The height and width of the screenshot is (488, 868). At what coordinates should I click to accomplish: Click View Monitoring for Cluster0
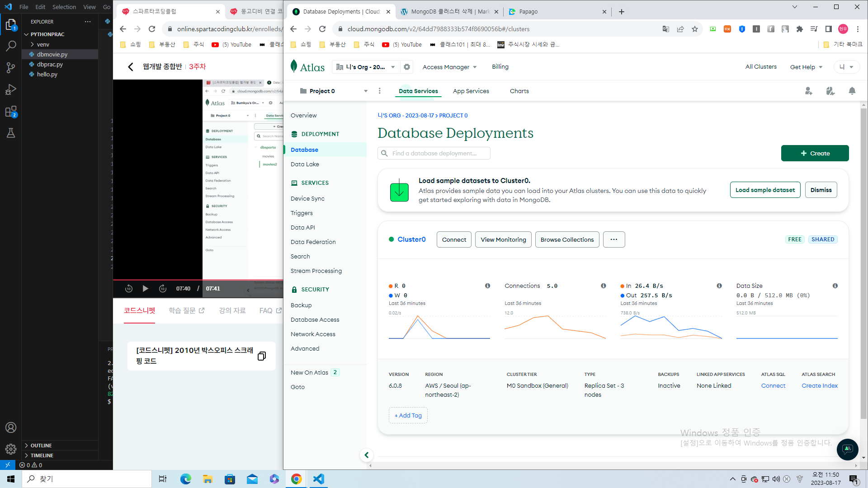click(503, 239)
